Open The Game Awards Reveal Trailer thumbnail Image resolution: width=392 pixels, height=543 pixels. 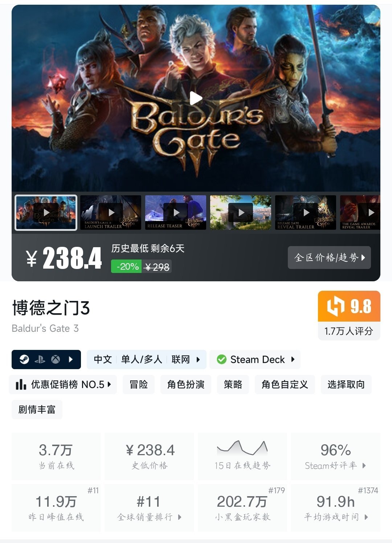click(x=360, y=212)
